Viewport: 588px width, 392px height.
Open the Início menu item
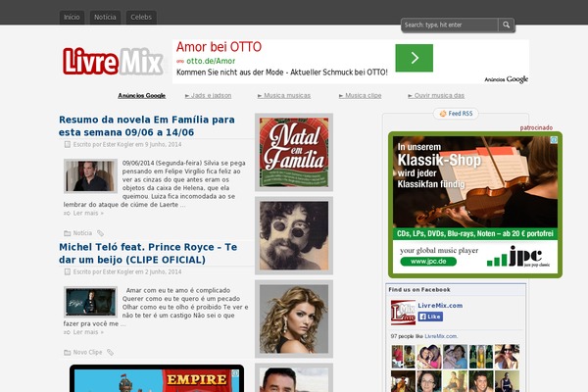pos(72,18)
